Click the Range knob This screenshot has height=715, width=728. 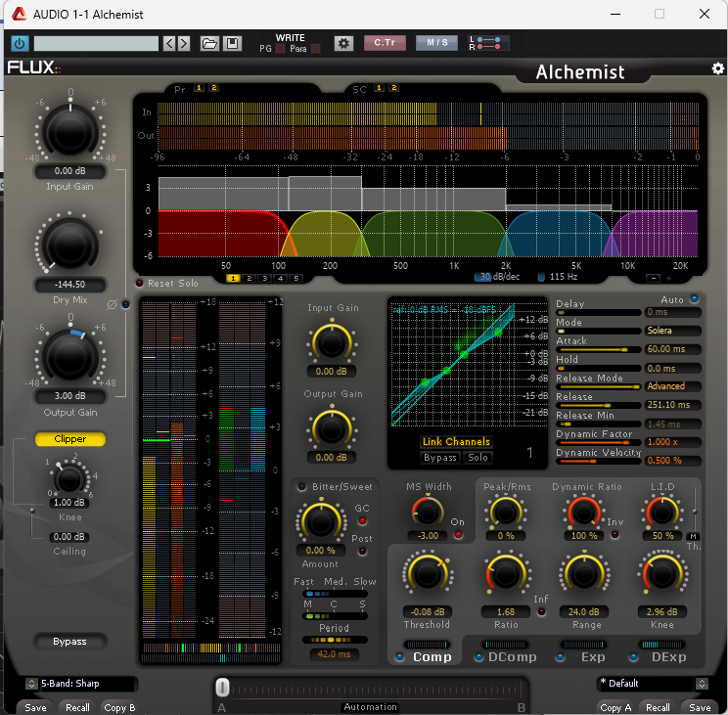click(x=584, y=573)
